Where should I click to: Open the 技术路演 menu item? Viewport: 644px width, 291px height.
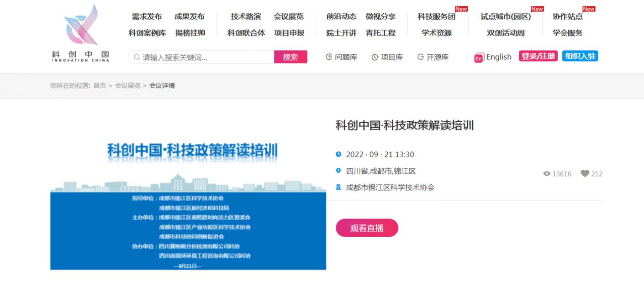246,17
